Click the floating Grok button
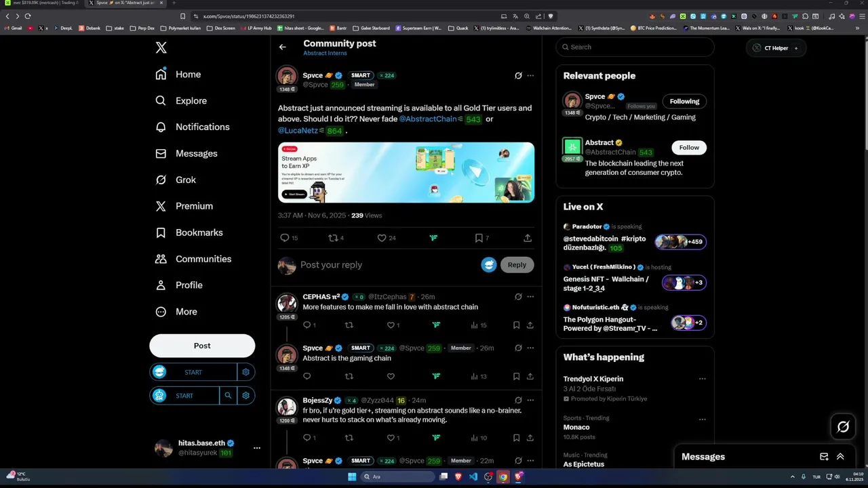 coord(843,427)
